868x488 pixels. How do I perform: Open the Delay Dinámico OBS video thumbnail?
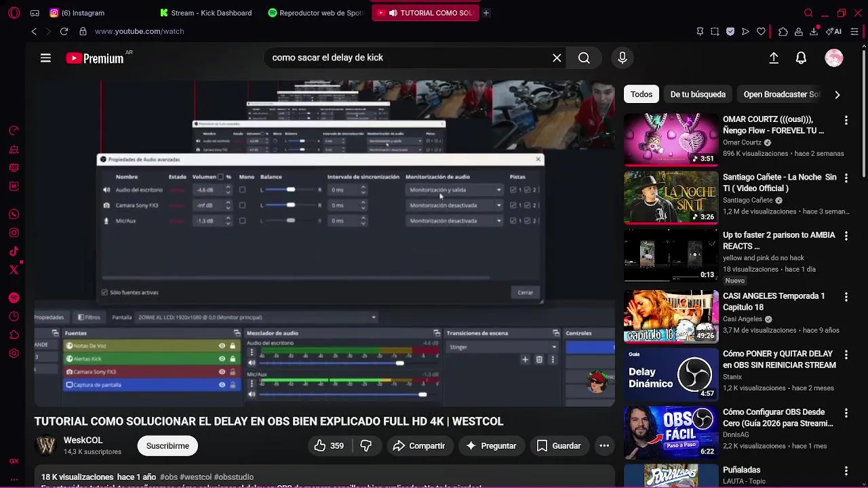(671, 374)
